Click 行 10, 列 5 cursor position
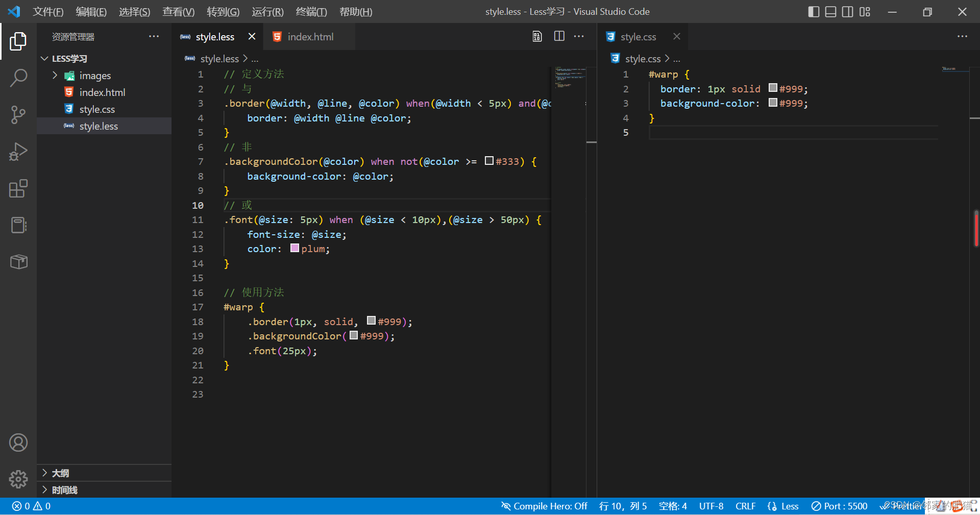 click(x=623, y=506)
